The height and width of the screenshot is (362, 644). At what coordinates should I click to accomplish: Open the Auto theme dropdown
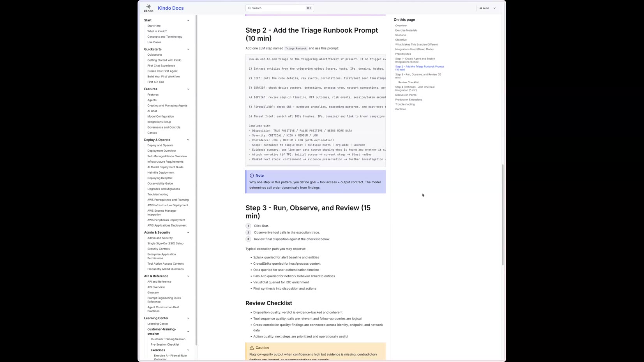494,8
